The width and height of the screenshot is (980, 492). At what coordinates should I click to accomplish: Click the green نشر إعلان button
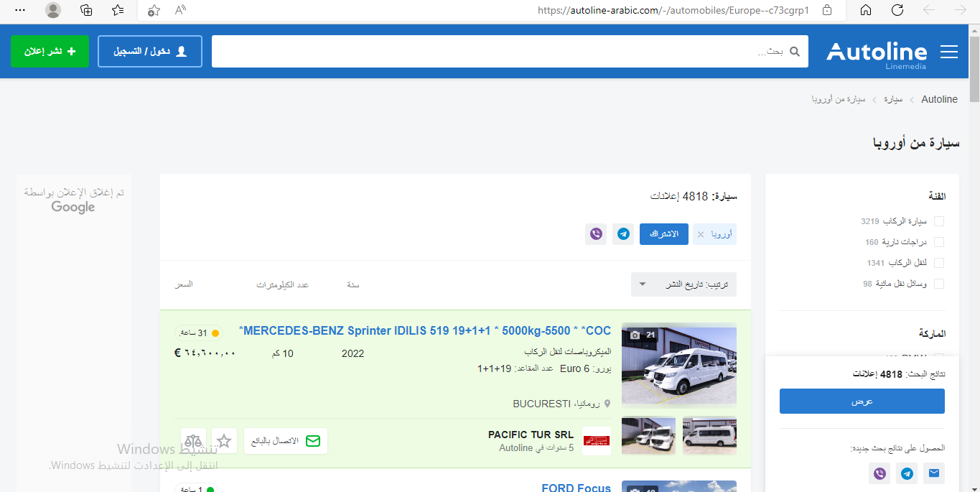50,52
